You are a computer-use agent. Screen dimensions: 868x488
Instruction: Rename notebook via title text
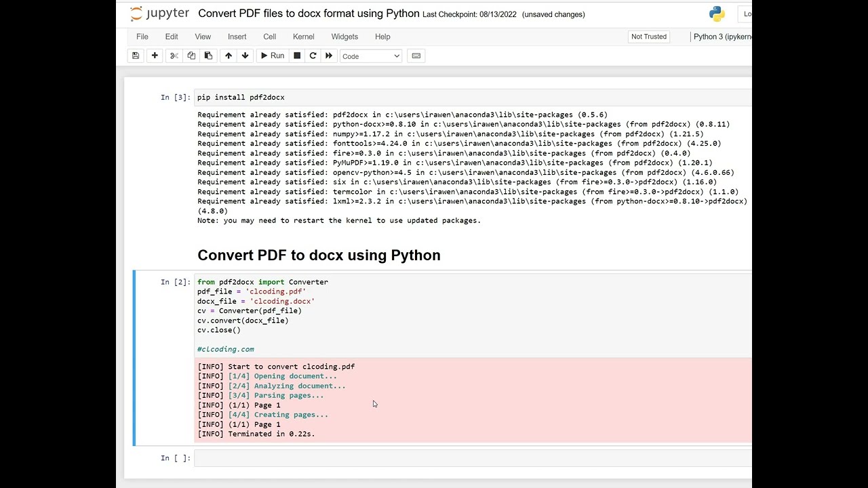pos(309,14)
